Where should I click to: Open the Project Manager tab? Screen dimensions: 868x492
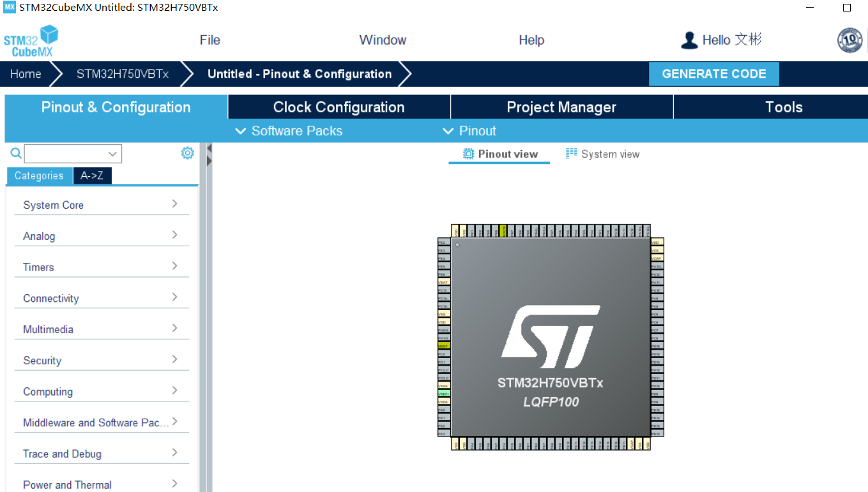tap(561, 107)
